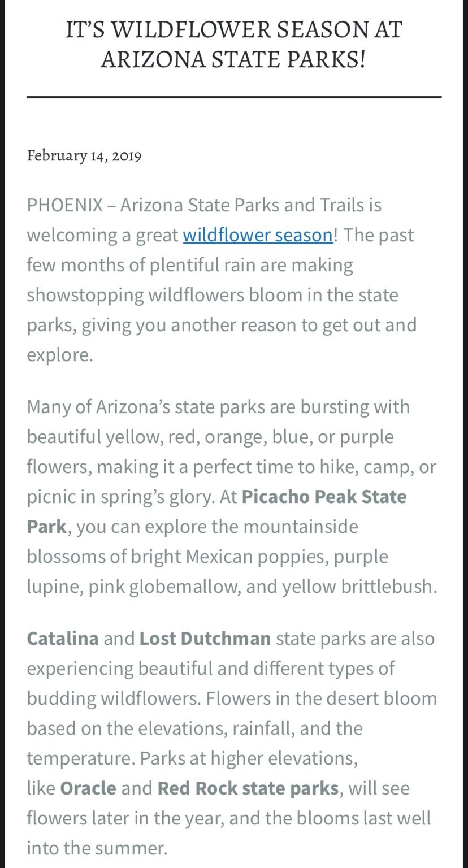Click 'Parks at higher elevations' sentence
The height and width of the screenshot is (868, 468).
tap(249, 758)
